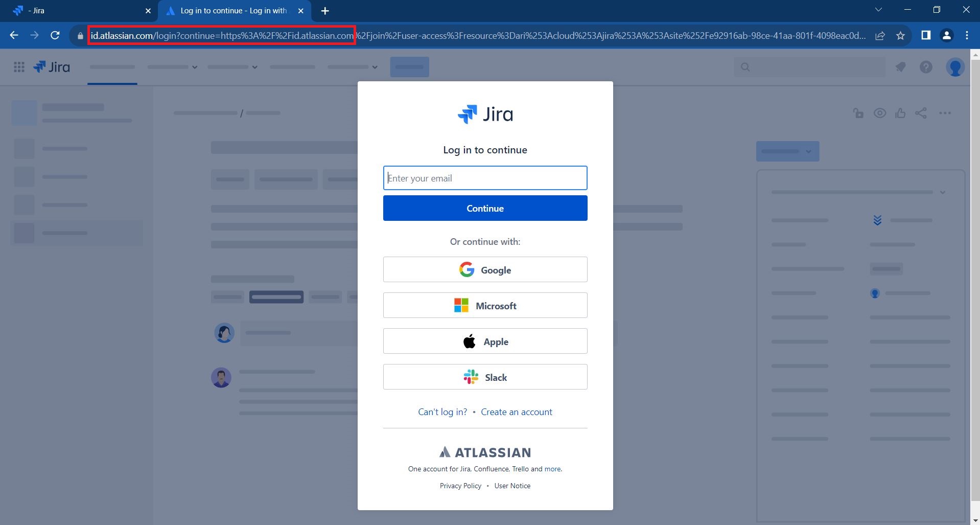Continue with Apple sign-in
This screenshot has width=980, height=525.
485,341
